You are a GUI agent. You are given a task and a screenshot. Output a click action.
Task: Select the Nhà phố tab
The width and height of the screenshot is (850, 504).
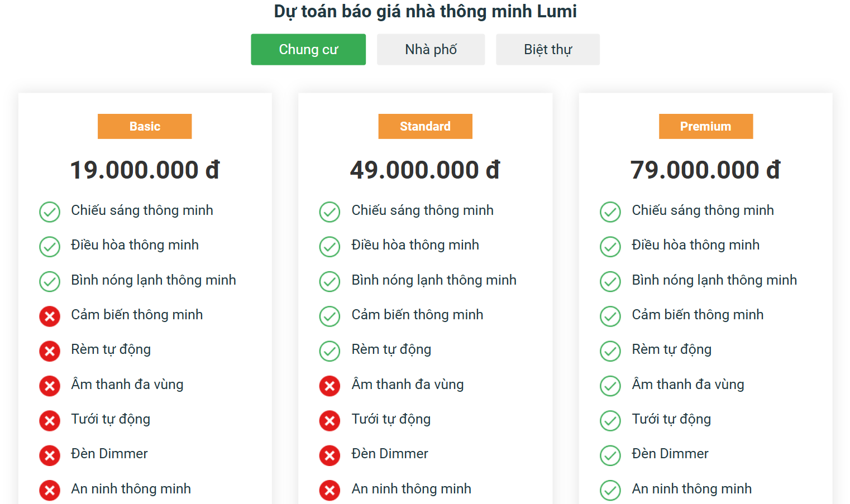coord(431,49)
